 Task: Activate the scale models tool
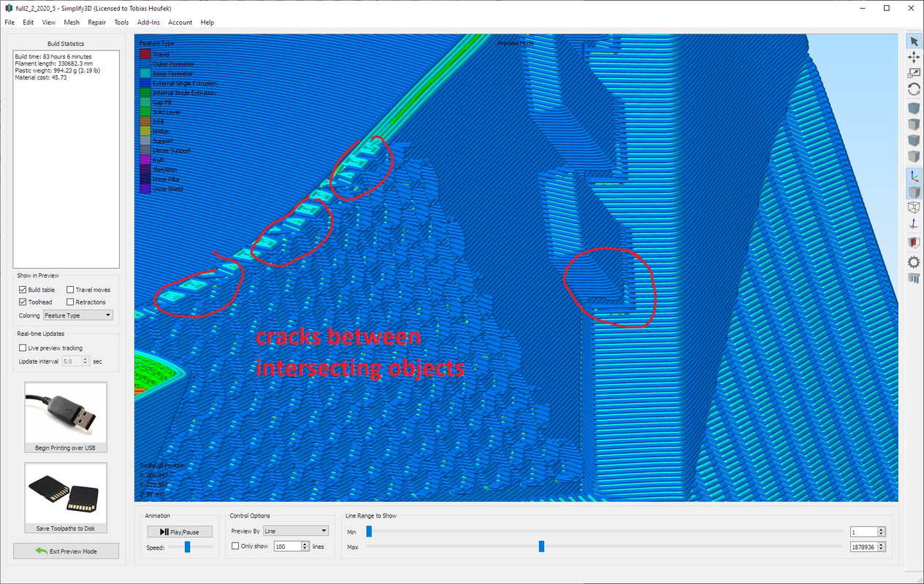(x=913, y=73)
